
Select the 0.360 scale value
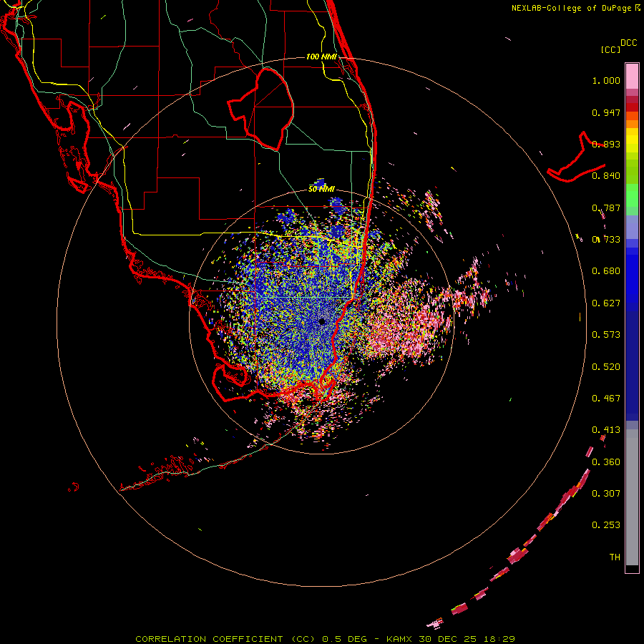coord(606,462)
